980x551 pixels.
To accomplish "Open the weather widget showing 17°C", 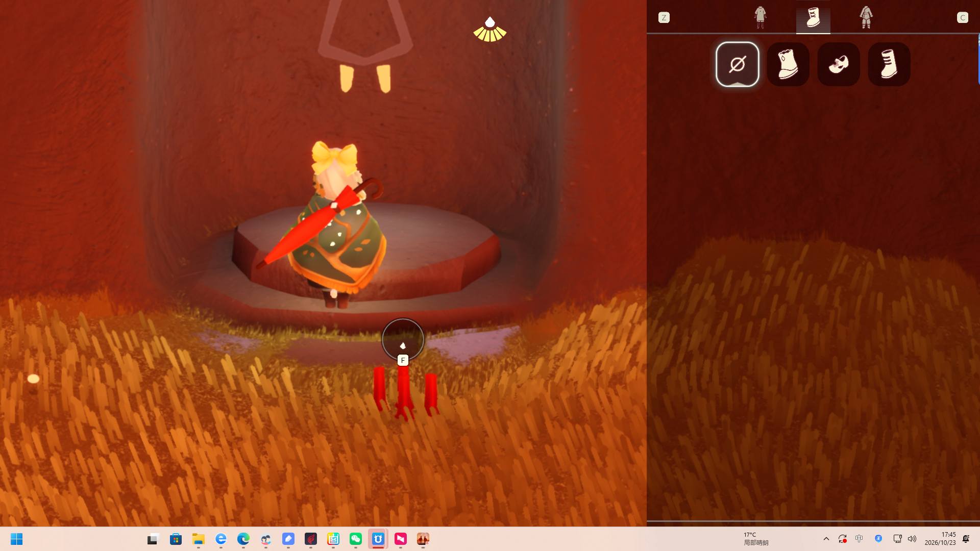I will click(x=756, y=539).
